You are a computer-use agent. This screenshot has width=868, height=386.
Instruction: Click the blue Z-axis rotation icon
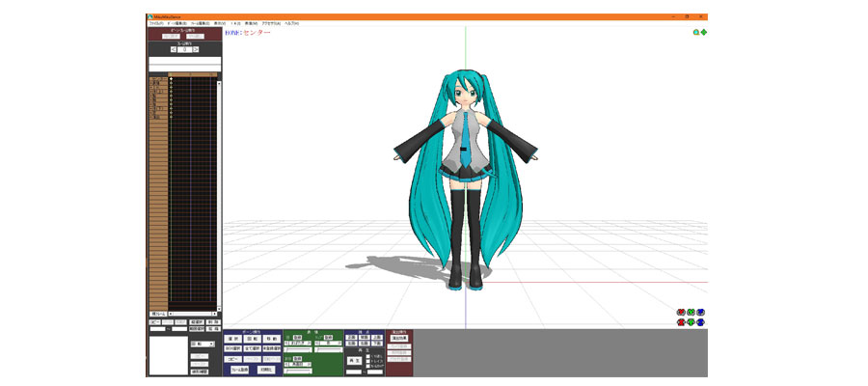coord(701,312)
